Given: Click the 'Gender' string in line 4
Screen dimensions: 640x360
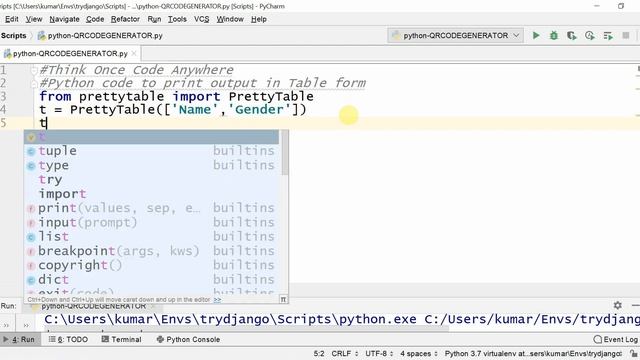Looking at the screenshot, I should [259, 109].
